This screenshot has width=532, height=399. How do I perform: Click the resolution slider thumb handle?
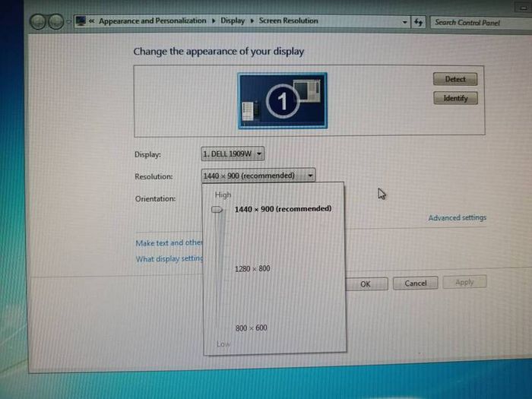pyautogui.click(x=217, y=209)
